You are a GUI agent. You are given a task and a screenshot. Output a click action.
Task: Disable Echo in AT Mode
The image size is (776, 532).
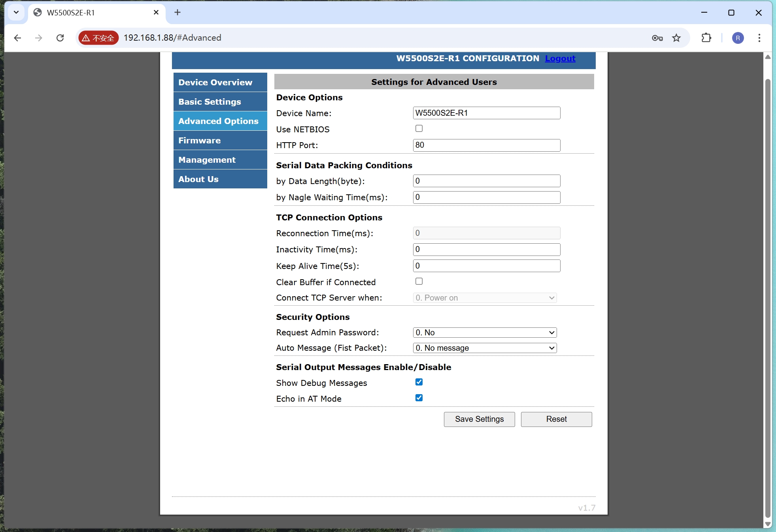[419, 398]
